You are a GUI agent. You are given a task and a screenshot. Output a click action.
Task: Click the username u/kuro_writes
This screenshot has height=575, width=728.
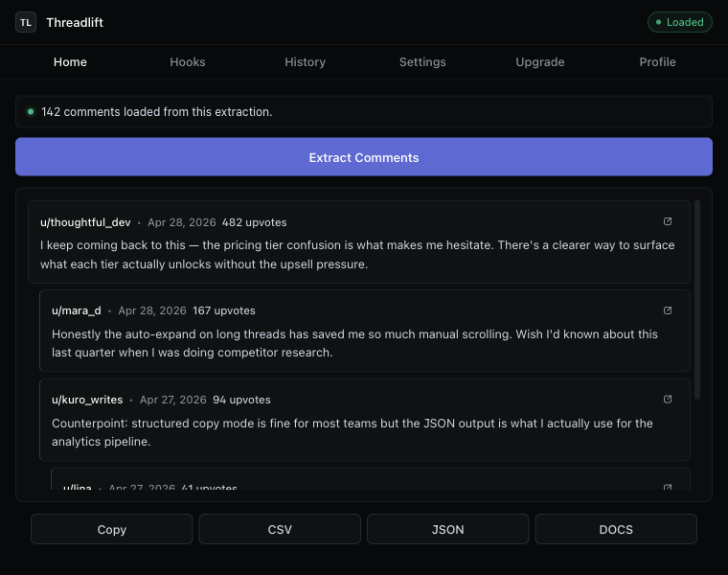(x=87, y=400)
